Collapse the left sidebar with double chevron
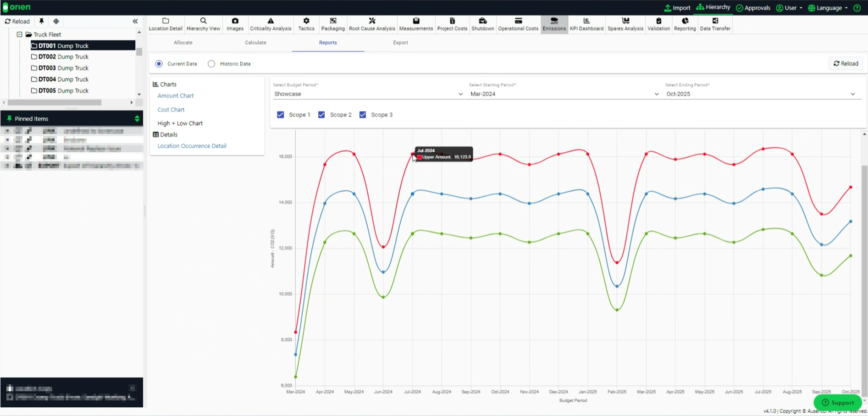Screen dimensions: 868x416 click(x=135, y=21)
